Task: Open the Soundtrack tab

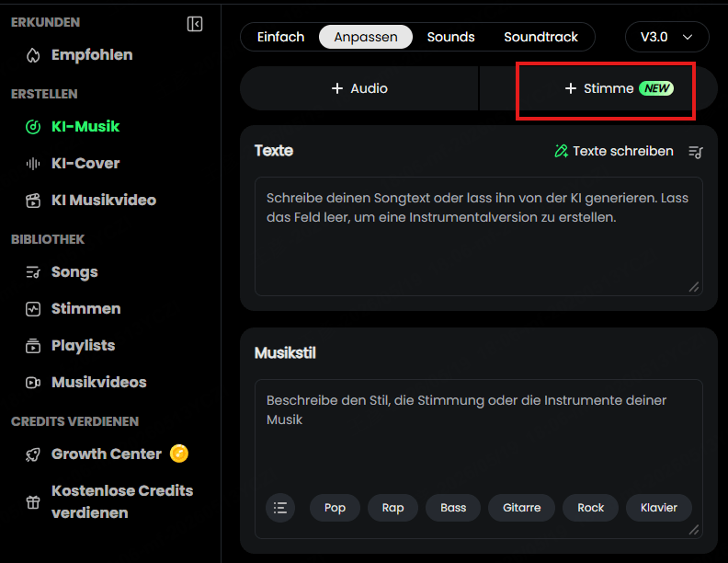Action: pyautogui.click(x=540, y=37)
